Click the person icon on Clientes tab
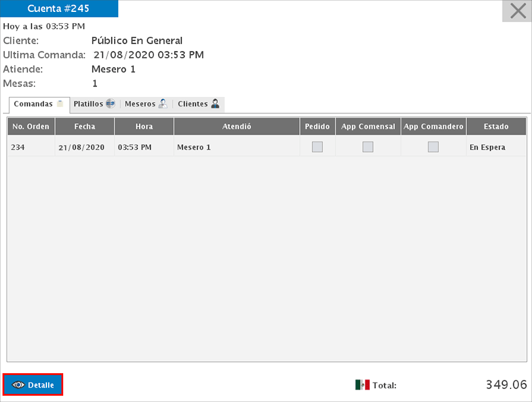 coord(215,104)
